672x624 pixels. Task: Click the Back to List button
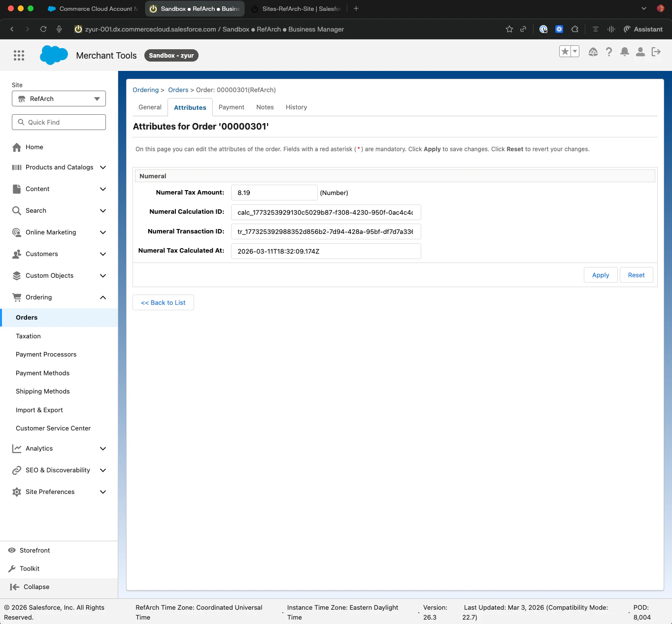163,302
